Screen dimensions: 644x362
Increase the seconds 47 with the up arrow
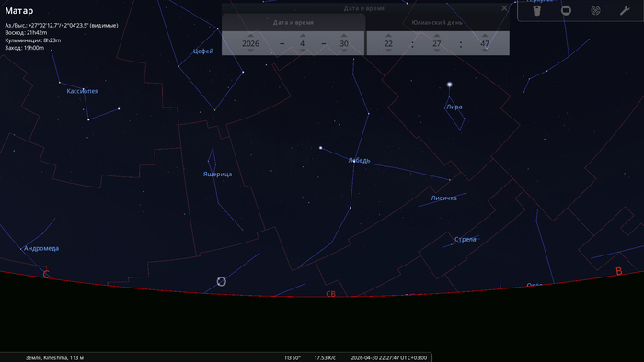[485, 36]
